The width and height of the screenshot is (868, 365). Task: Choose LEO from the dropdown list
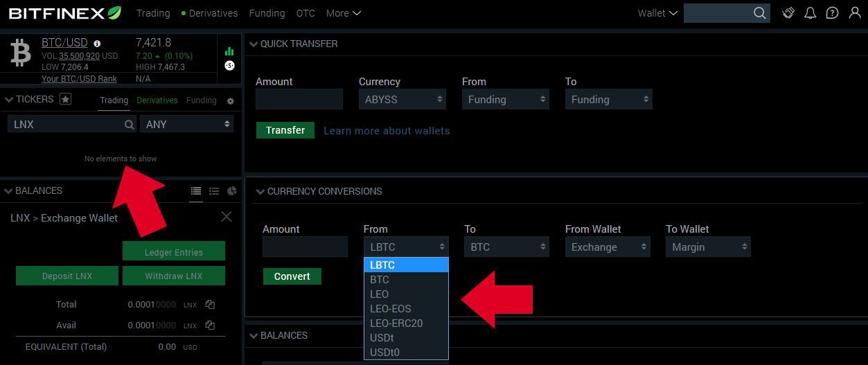(406, 294)
